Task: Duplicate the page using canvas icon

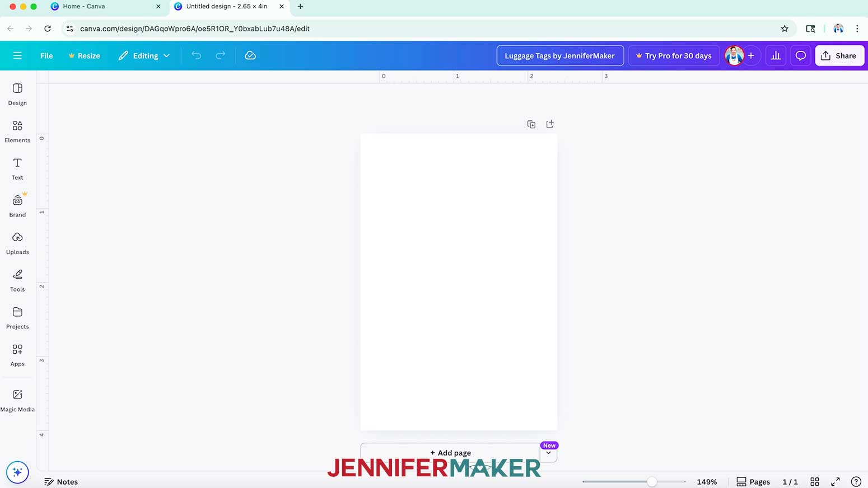Action: pos(531,124)
